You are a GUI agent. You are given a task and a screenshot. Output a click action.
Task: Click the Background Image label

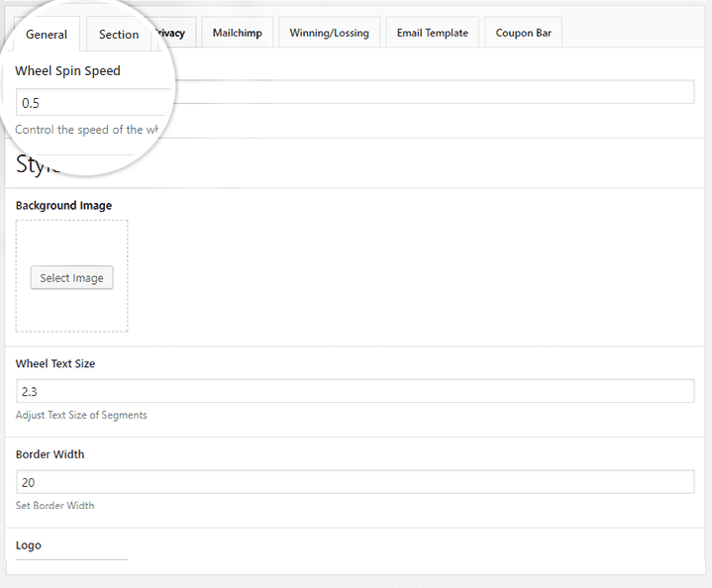(63, 206)
